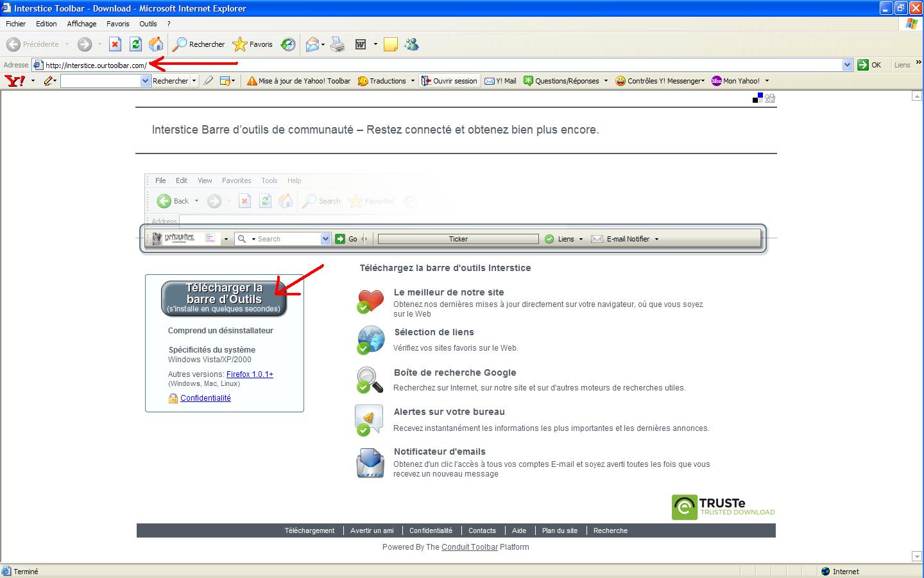This screenshot has width=924, height=578.
Task: Click the vertical scrollbar down arrow
Action: pyautogui.click(x=917, y=556)
